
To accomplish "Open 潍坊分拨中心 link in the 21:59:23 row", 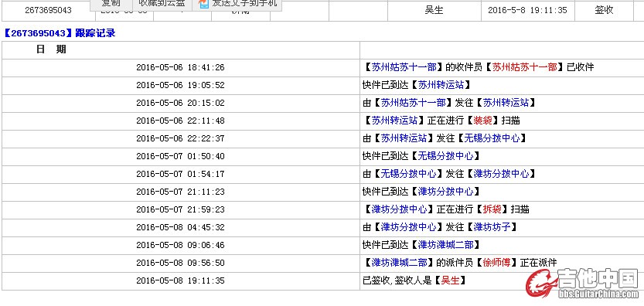I will pyautogui.click(x=400, y=209).
